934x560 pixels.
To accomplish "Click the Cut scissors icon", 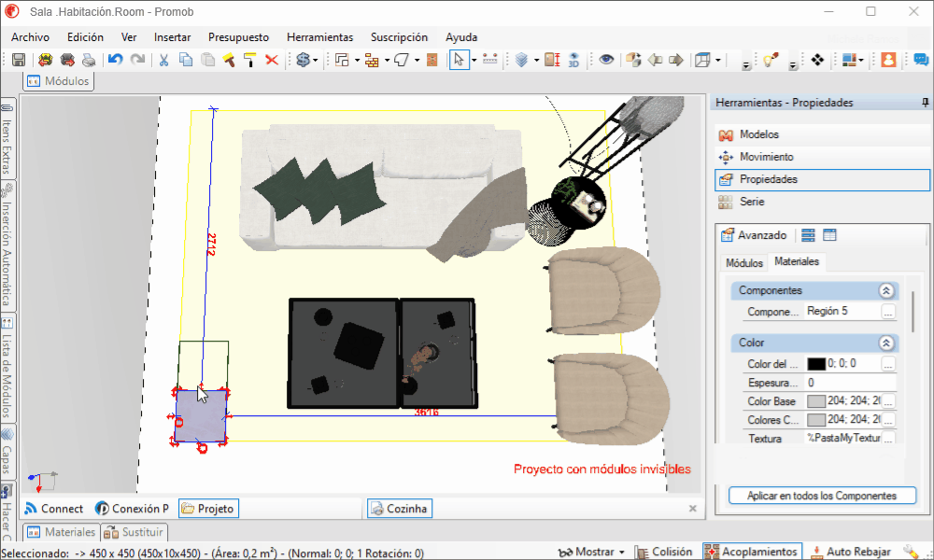I will pyautogui.click(x=163, y=60).
